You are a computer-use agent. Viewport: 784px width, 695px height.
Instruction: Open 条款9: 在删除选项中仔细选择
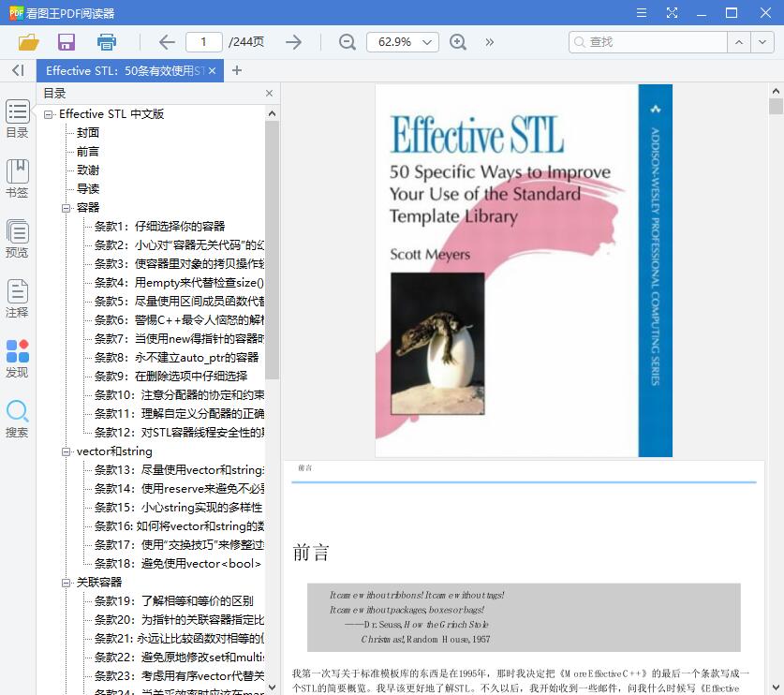(x=171, y=376)
